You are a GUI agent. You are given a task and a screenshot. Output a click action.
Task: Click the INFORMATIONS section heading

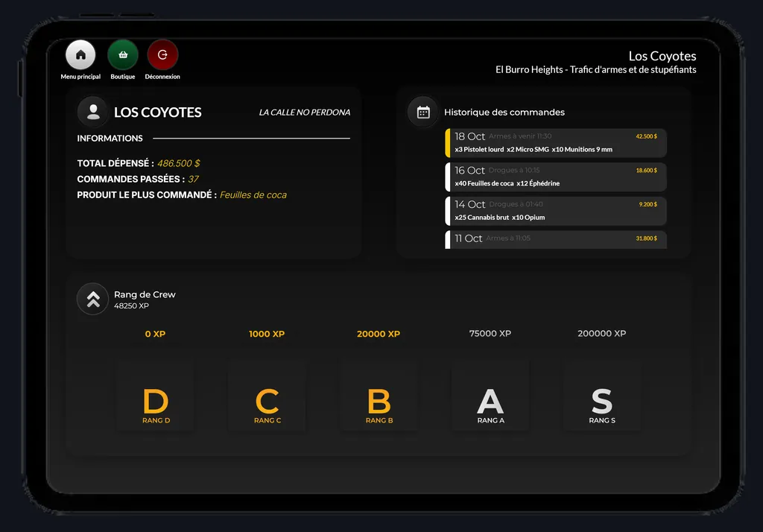click(110, 139)
